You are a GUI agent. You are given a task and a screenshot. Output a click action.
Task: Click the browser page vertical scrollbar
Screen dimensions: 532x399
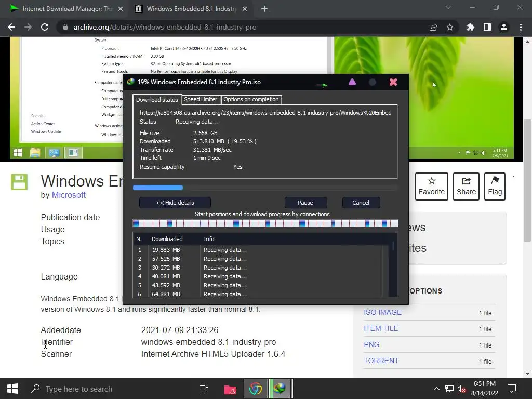pyautogui.click(x=527, y=180)
